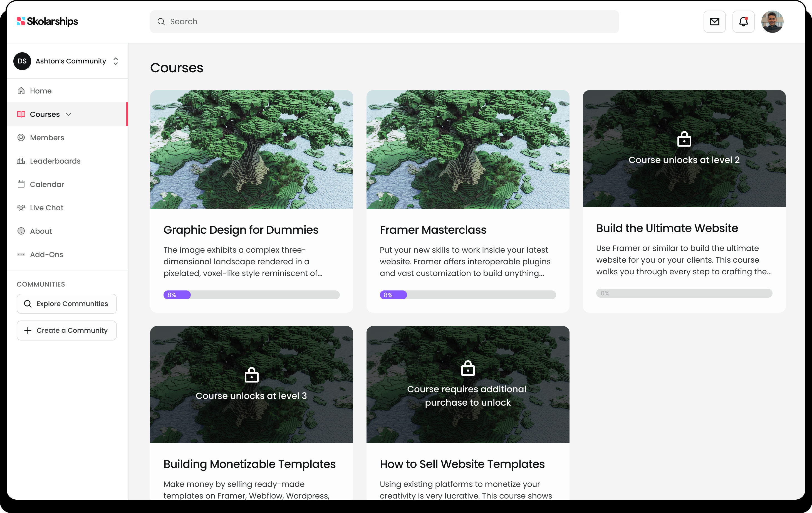812x513 pixels.
Task: Click the Build the Ultimate Website 0% progress bar
Action: 684,293
